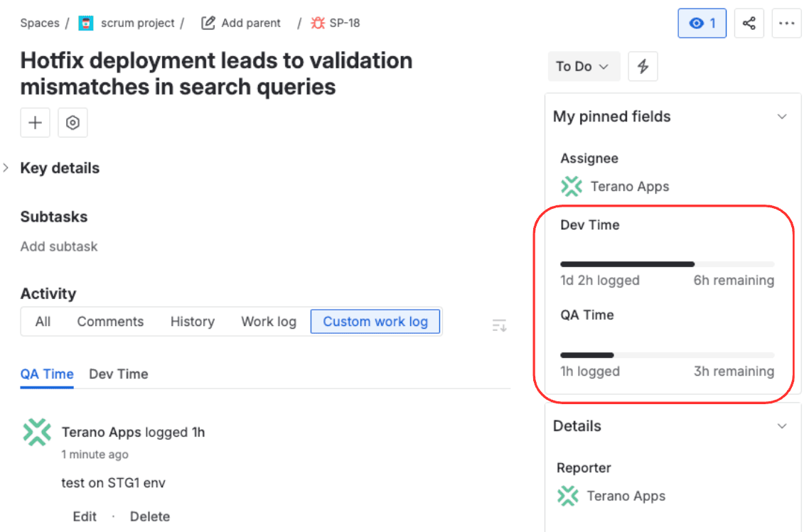Click Edit on the work log entry

pos(85,516)
